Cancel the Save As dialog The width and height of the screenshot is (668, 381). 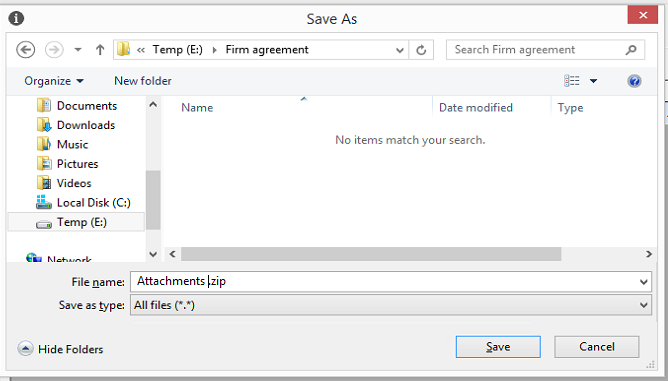tap(596, 347)
